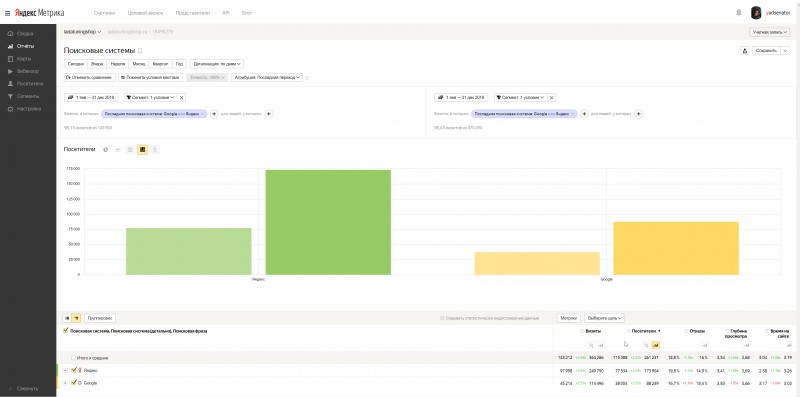
Task: Remove the left segment with X button
Action: pos(182,97)
